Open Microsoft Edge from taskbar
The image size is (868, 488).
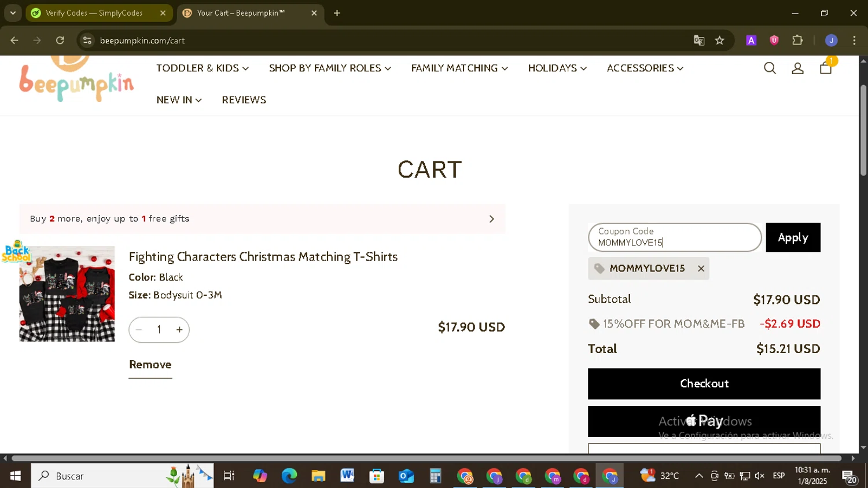pyautogui.click(x=289, y=476)
